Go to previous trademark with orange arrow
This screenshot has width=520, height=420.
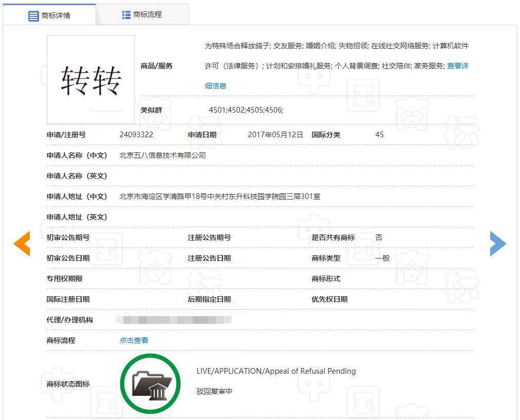coord(22,244)
